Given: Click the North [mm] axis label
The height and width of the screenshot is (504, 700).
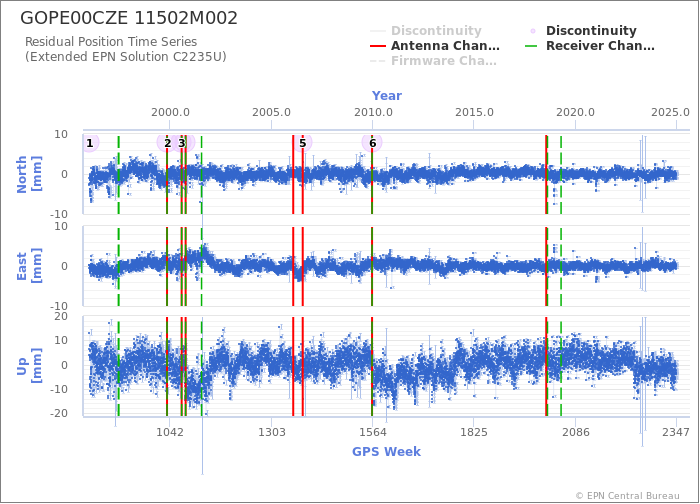Looking at the screenshot, I should [x=29, y=174].
